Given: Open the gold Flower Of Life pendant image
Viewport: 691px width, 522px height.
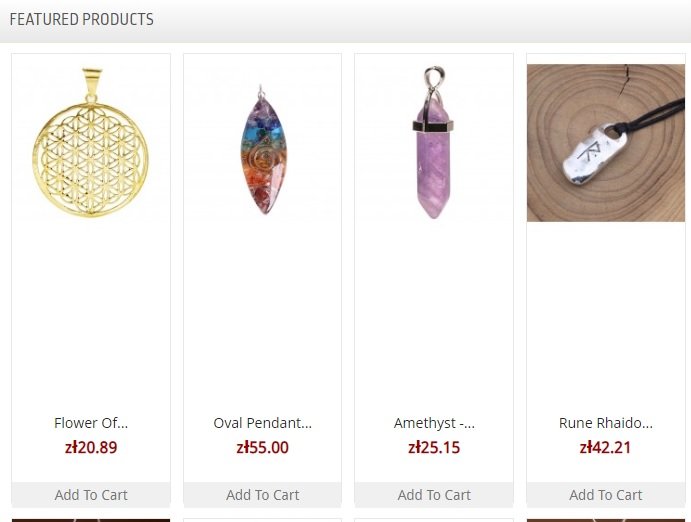Looking at the screenshot, I should (91, 142).
